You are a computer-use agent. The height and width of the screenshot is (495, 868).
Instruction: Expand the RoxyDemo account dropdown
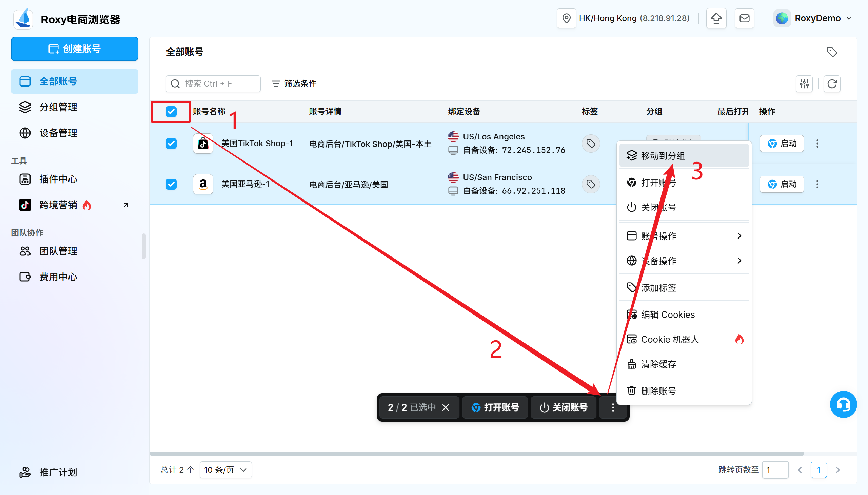click(849, 18)
